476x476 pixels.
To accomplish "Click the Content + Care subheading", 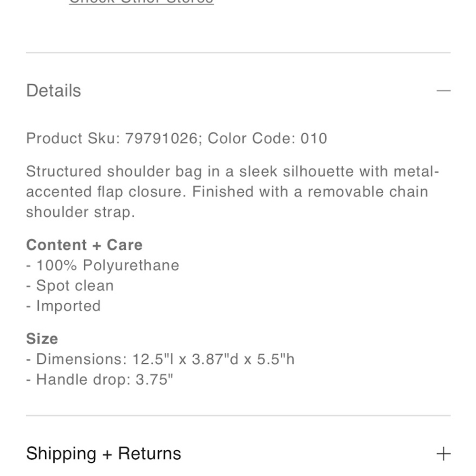I will [84, 245].
